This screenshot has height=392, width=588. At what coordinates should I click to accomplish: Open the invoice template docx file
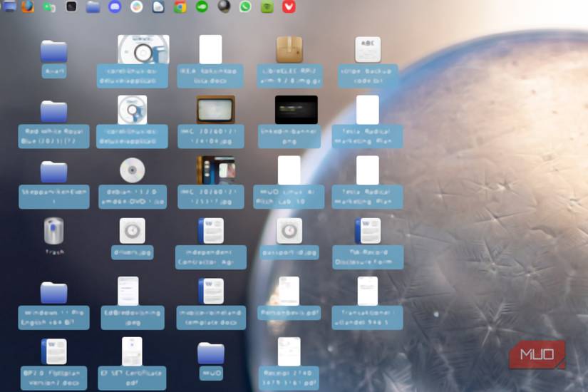[211, 304]
